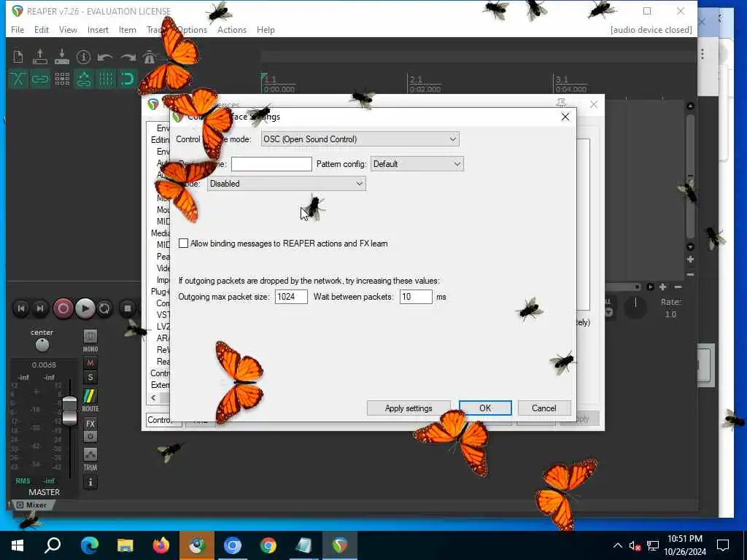Click the Device name input field
This screenshot has width=747, height=560.
click(x=271, y=164)
